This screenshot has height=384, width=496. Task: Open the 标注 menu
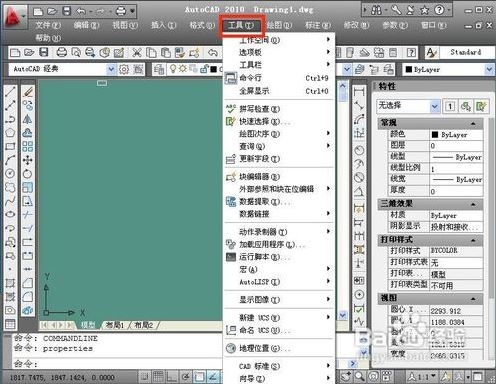click(318, 25)
